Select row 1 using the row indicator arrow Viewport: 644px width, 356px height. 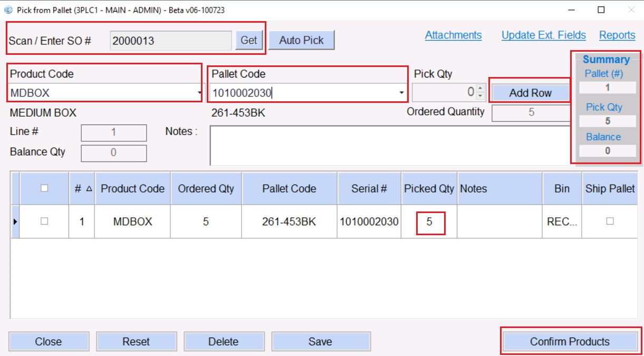click(x=14, y=222)
